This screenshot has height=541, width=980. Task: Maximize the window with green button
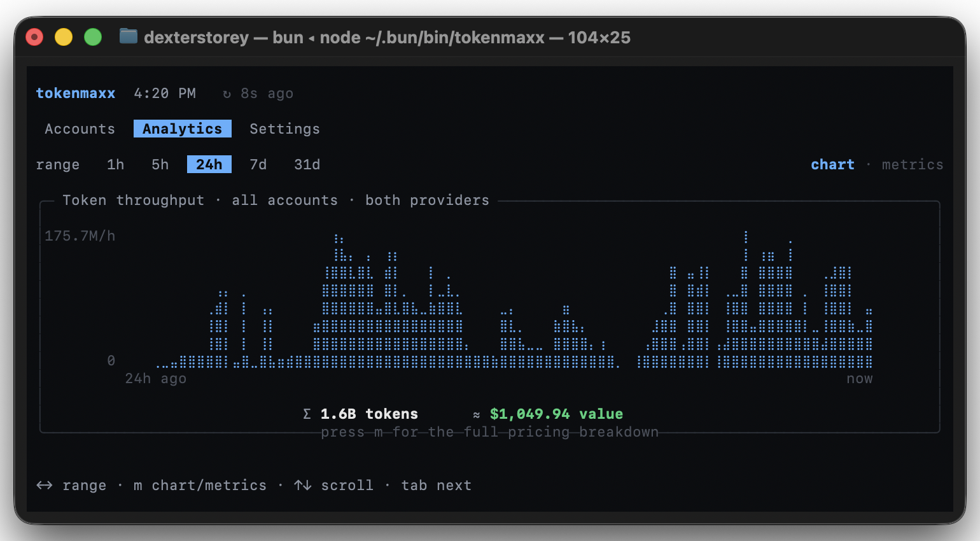(x=93, y=37)
